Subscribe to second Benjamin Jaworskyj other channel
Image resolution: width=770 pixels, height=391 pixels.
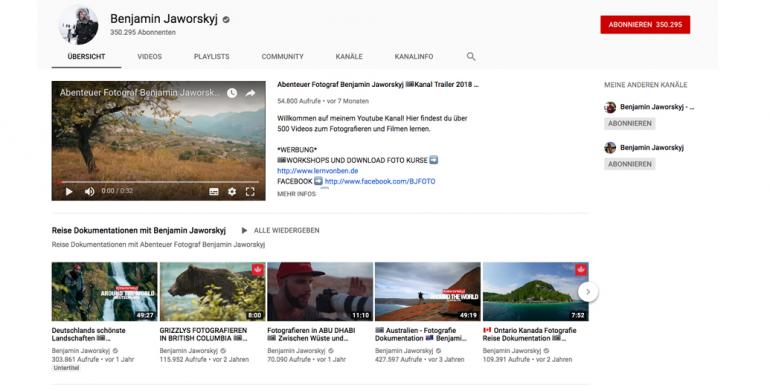630,164
